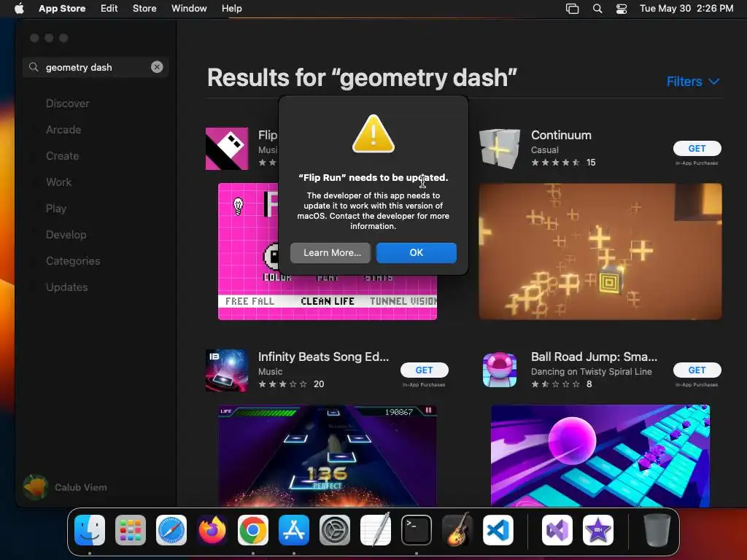Get Ball Road Jump app
Screen dimensions: 747x560
[x=697, y=370]
